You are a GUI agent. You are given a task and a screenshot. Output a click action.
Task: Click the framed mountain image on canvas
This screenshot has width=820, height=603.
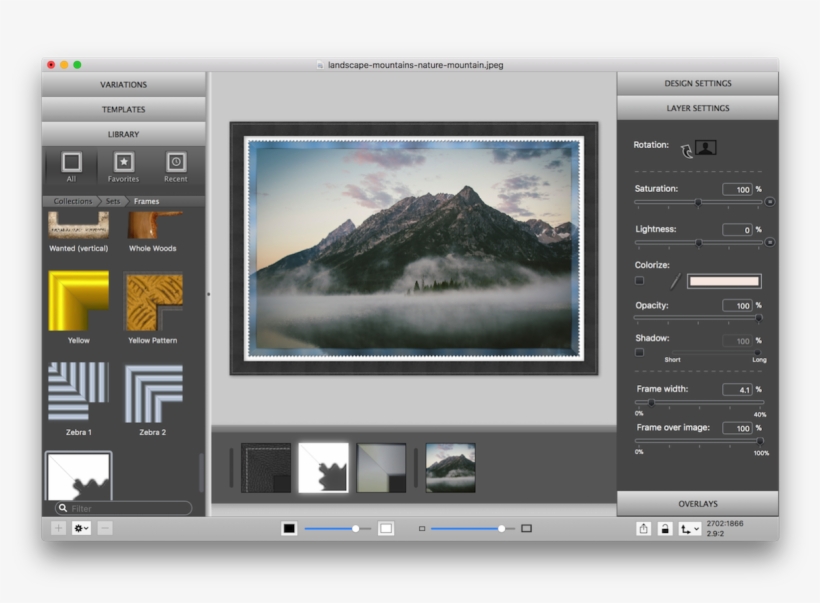click(x=414, y=248)
